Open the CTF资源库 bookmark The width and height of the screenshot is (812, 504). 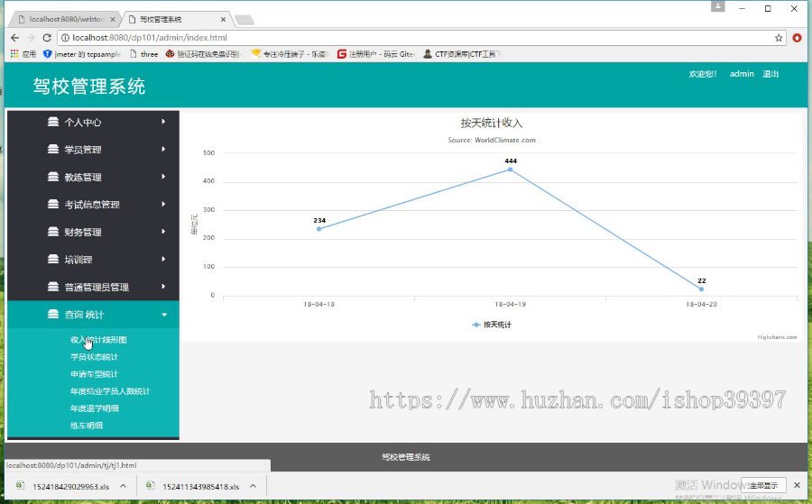(462, 54)
